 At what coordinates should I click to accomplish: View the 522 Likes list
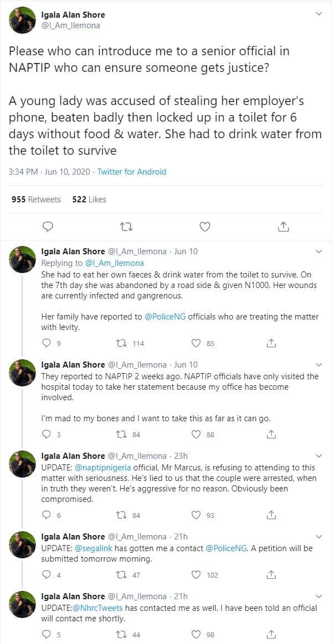[x=89, y=199]
